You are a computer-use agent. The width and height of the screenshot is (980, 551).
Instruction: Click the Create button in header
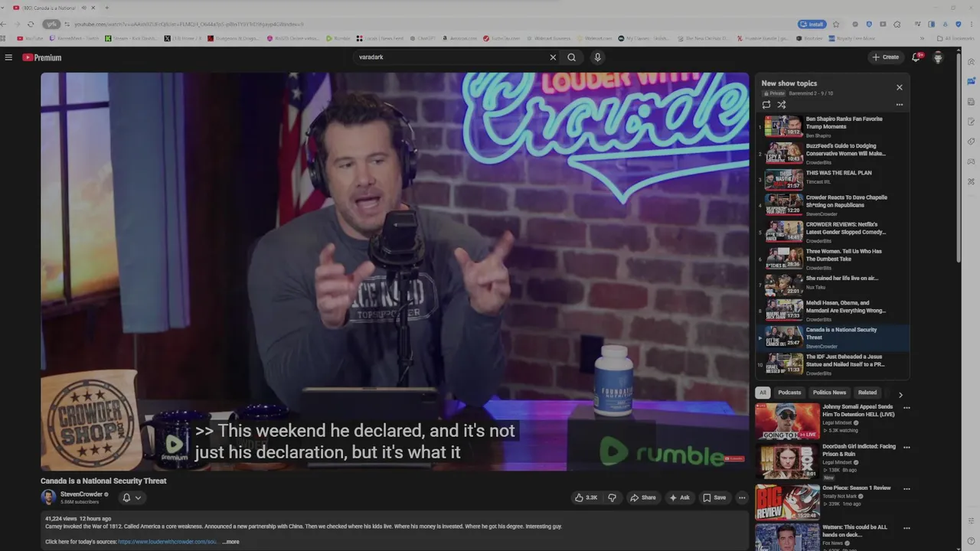(886, 57)
